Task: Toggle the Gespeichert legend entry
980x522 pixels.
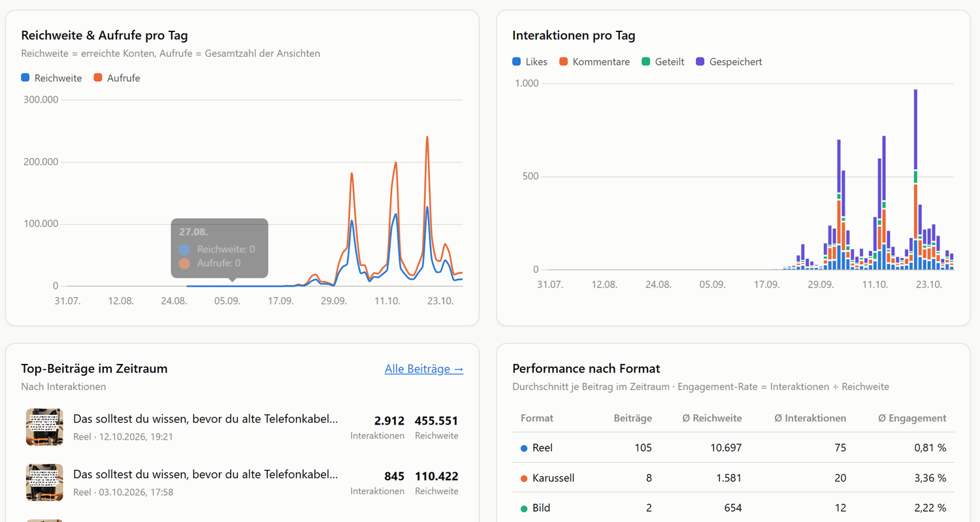Action: (x=729, y=61)
